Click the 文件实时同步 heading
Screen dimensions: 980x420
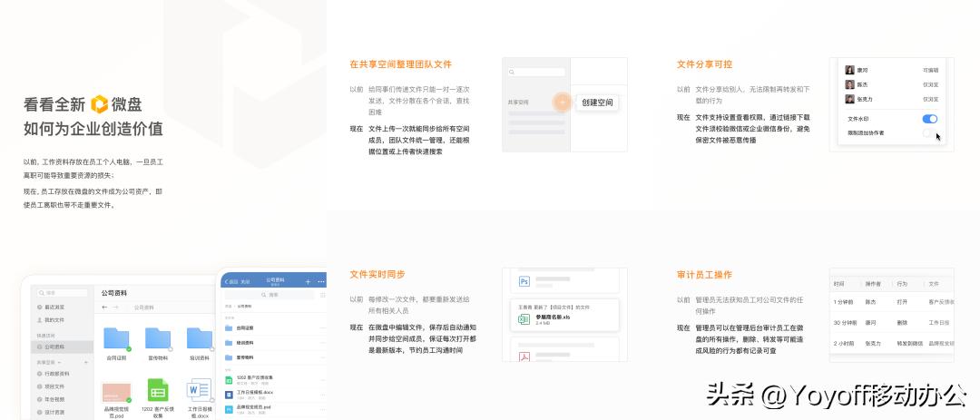point(377,274)
